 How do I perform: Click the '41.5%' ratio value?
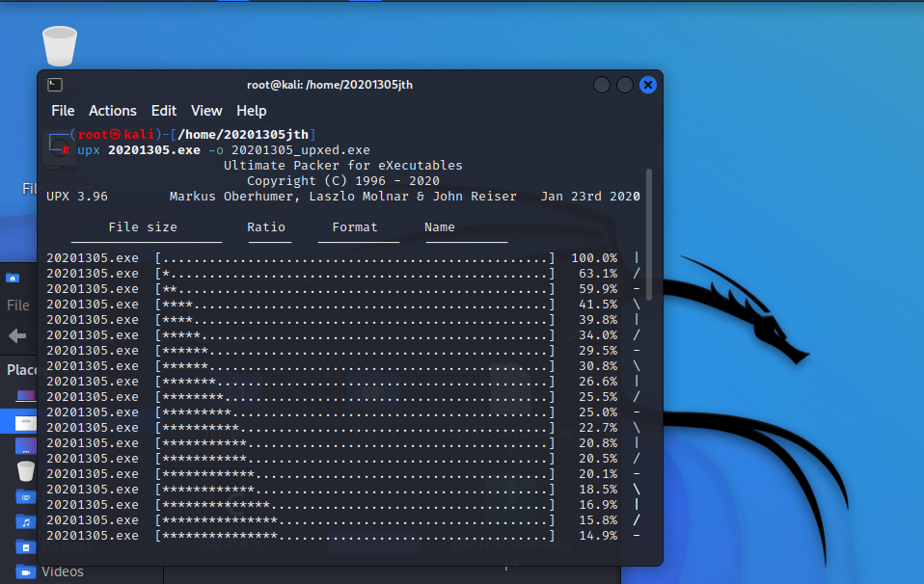click(x=598, y=305)
